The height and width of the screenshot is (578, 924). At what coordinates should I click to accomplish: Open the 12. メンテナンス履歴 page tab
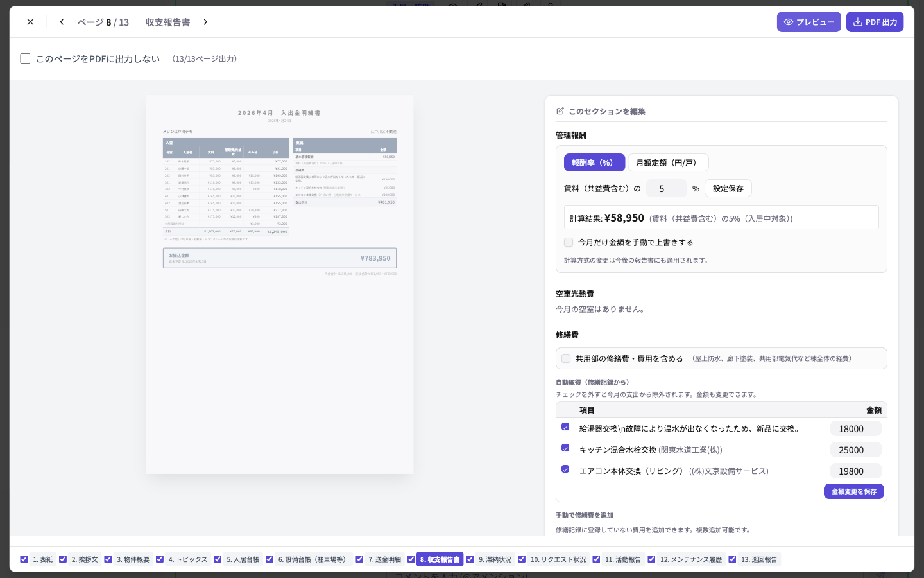pos(691,559)
